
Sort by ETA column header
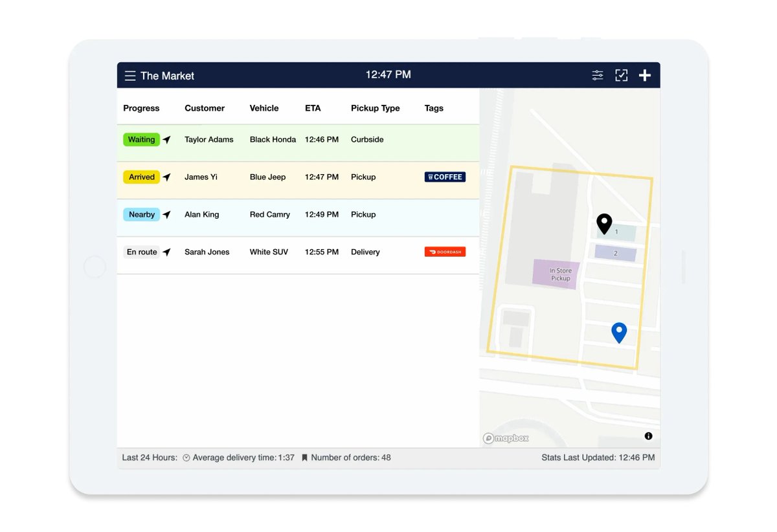(313, 108)
